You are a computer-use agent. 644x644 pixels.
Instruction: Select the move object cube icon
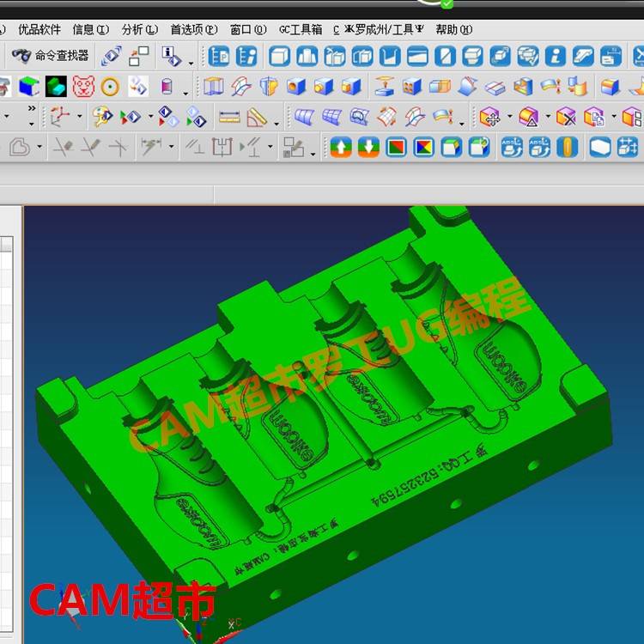(x=138, y=57)
